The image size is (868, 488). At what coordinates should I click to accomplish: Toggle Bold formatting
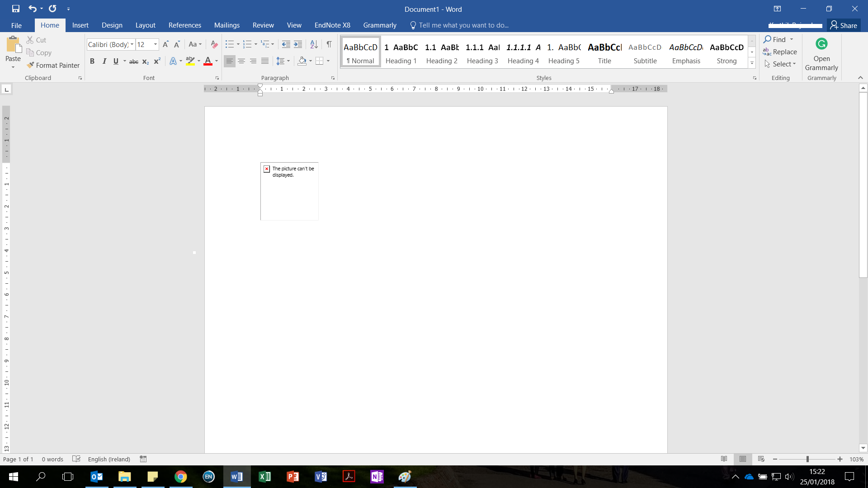click(92, 61)
